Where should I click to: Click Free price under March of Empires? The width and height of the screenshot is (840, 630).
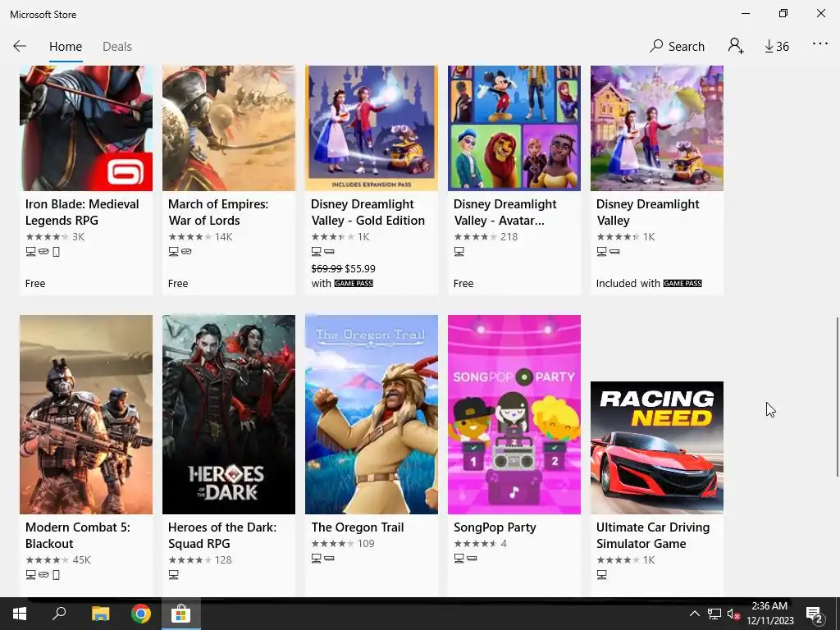click(x=178, y=283)
